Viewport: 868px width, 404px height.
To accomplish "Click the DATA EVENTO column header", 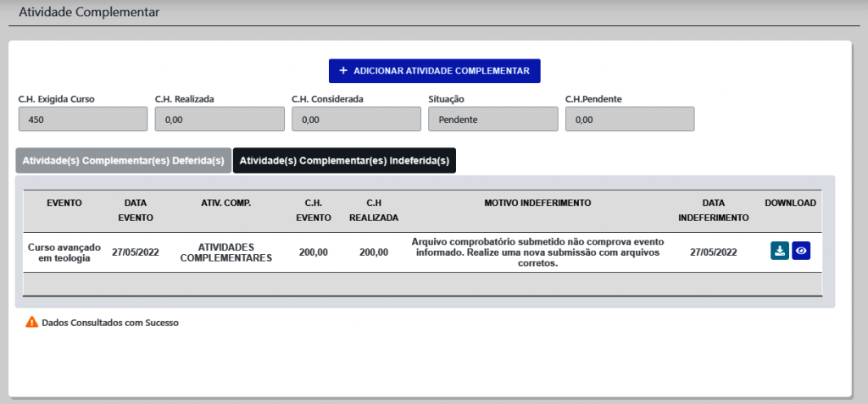I will tap(136, 210).
